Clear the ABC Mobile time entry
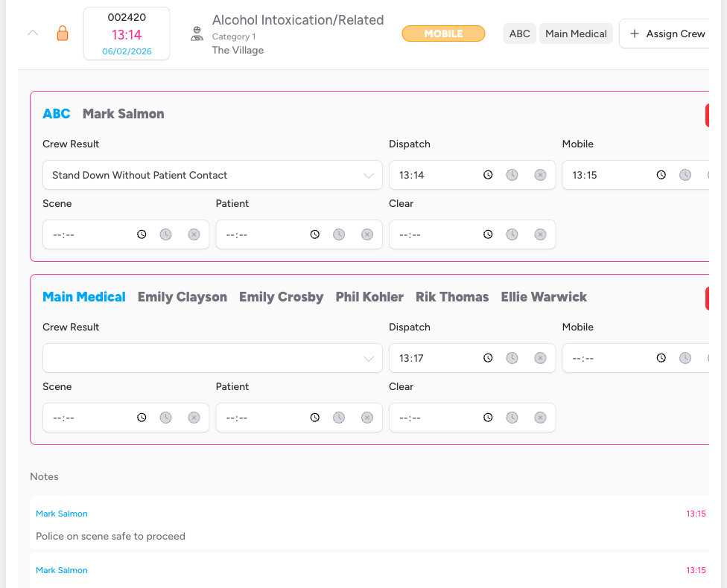 [x=708, y=174]
